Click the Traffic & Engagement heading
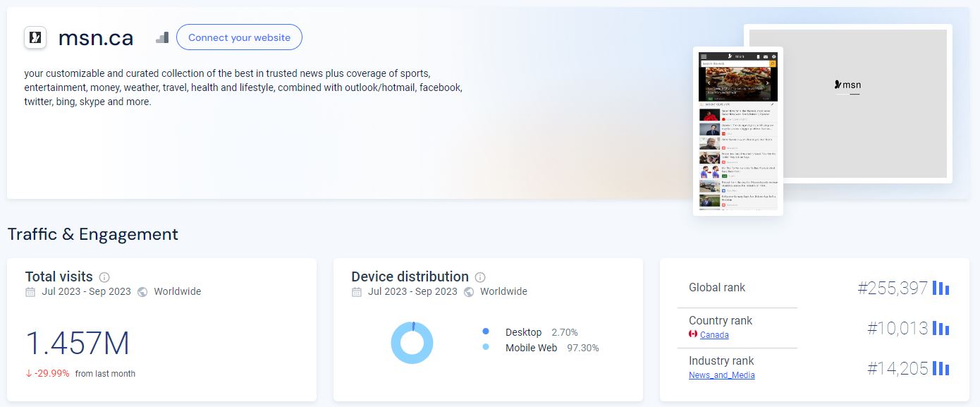980x407 pixels. (x=93, y=234)
